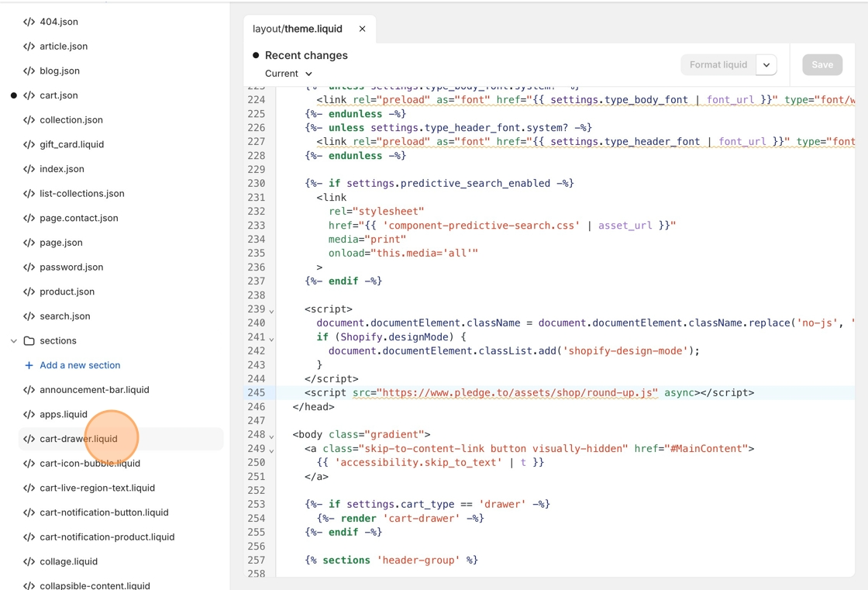
Task: Fold the script block at line 239
Action: [x=271, y=311]
